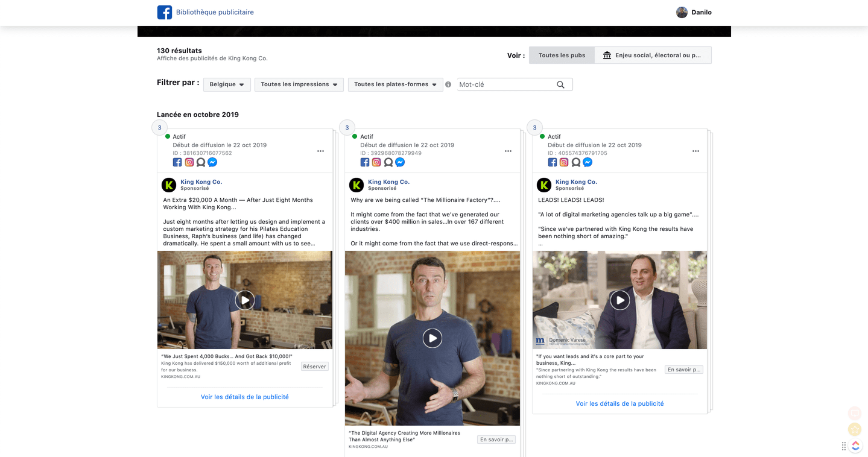Expand the Toutes les impressions filter
The width and height of the screenshot is (868, 457).
point(299,84)
